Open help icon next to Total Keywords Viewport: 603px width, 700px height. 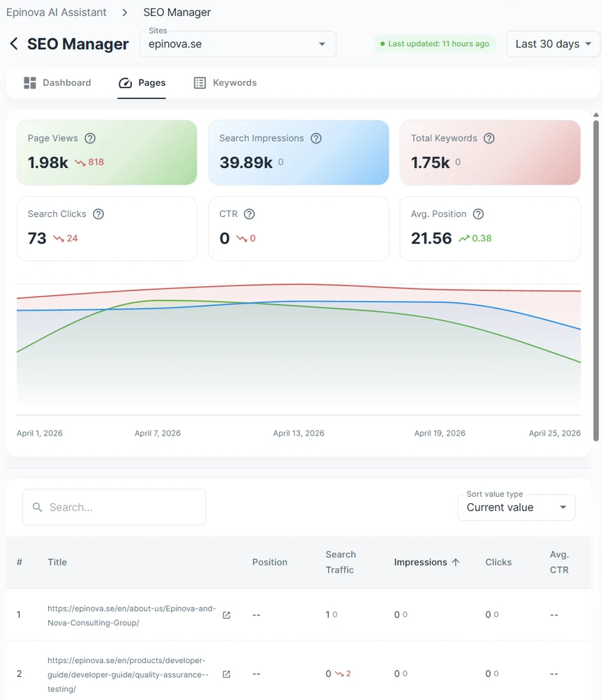(489, 138)
